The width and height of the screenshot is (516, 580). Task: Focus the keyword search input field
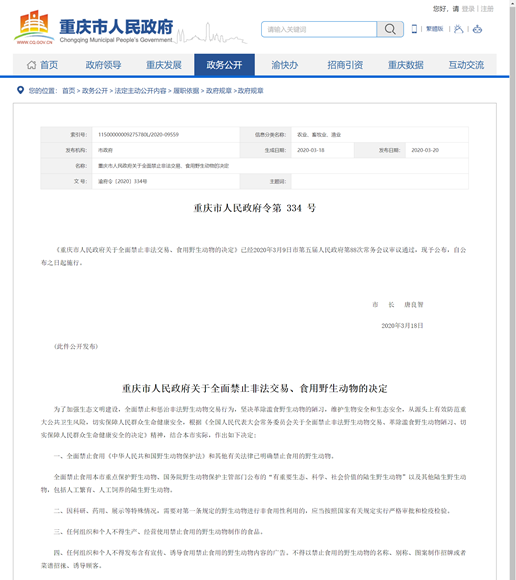pos(319,29)
